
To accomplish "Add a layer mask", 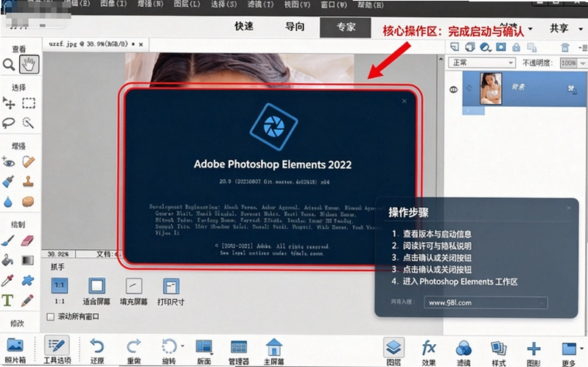I will (x=501, y=47).
